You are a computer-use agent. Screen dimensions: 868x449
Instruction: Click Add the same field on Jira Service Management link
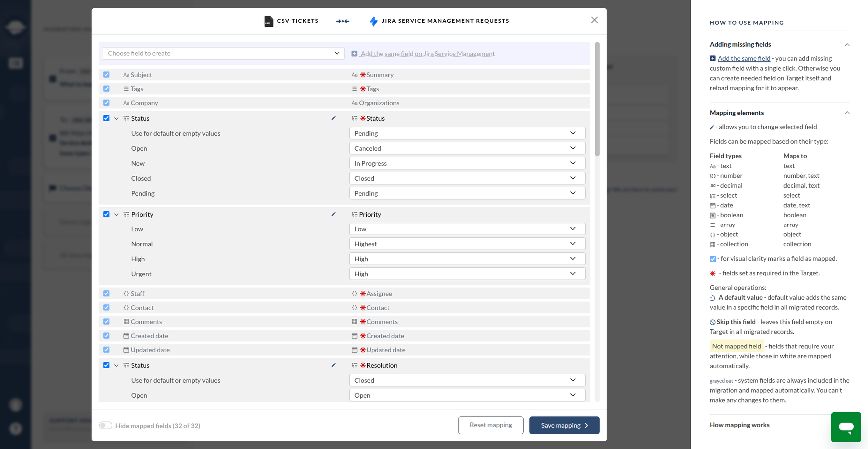click(428, 54)
